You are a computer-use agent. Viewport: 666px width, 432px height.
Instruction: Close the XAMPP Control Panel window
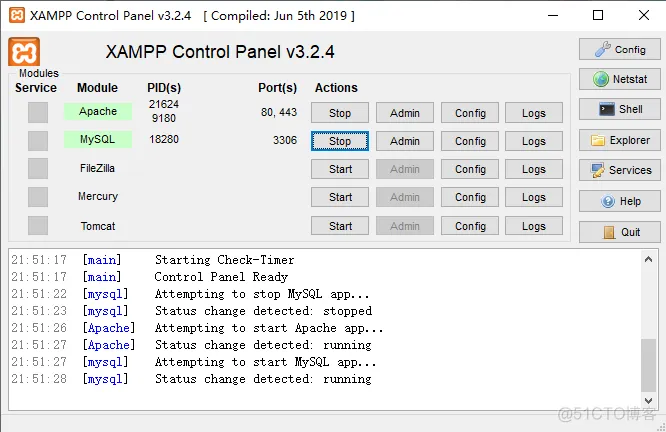[x=643, y=15]
